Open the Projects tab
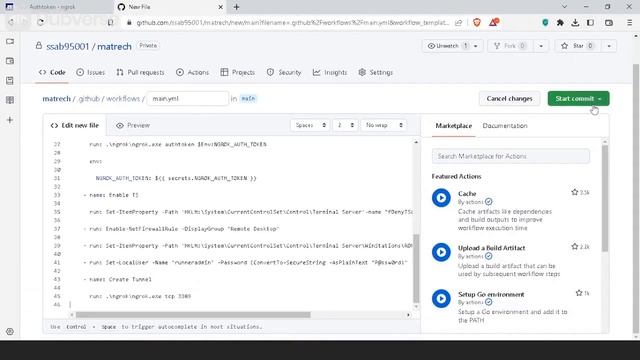Viewport: 640px width, 360px height. click(x=238, y=72)
